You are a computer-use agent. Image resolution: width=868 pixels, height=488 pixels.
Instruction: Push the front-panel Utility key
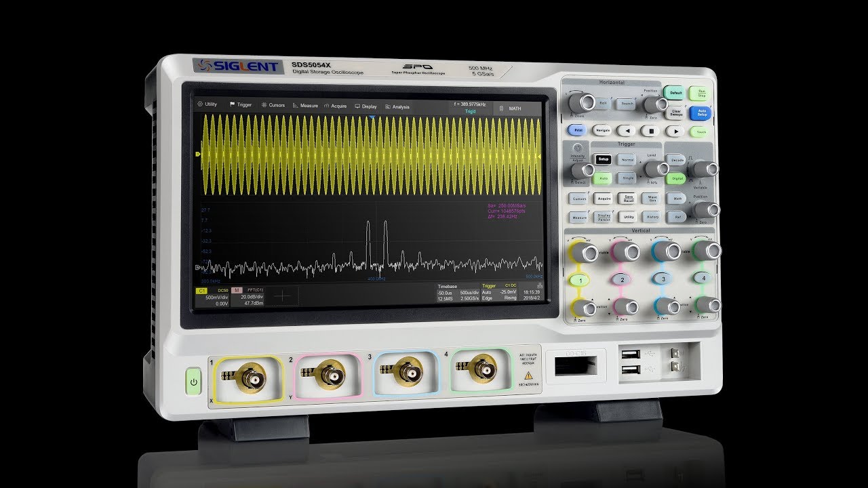[x=629, y=218]
